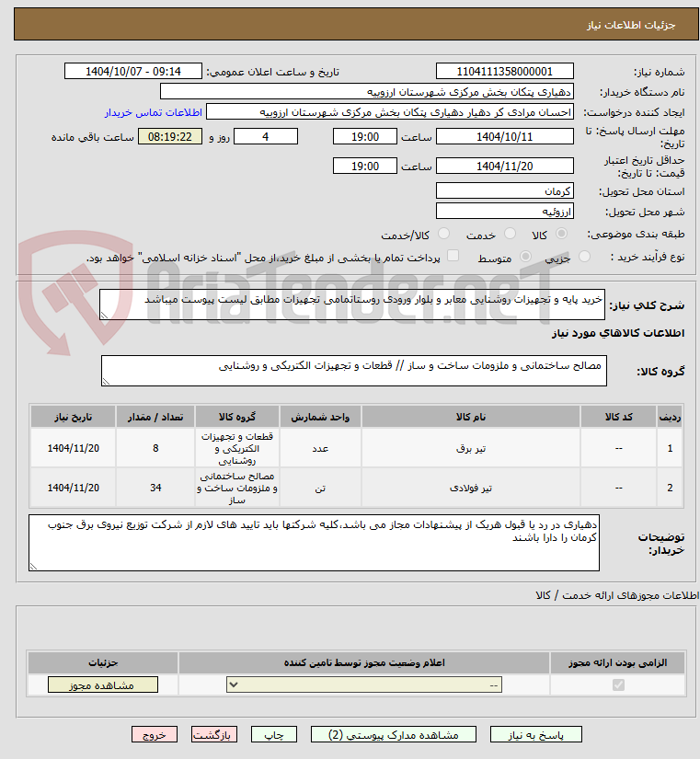Click the اطلاعات مجوزهای ارائه خدمت / کالا heading
The width and height of the screenshot is (700, 759).
pyautogui.click(x=617, y=595)
